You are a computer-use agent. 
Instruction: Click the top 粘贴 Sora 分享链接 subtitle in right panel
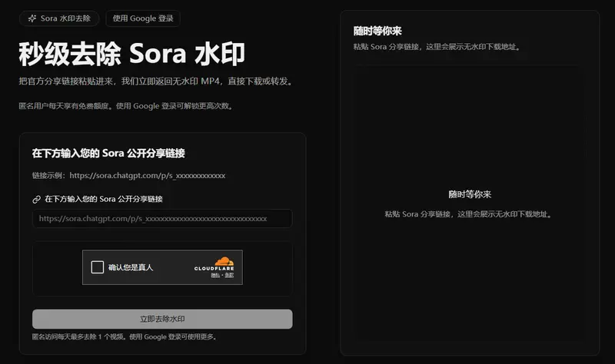pos(437,47)
